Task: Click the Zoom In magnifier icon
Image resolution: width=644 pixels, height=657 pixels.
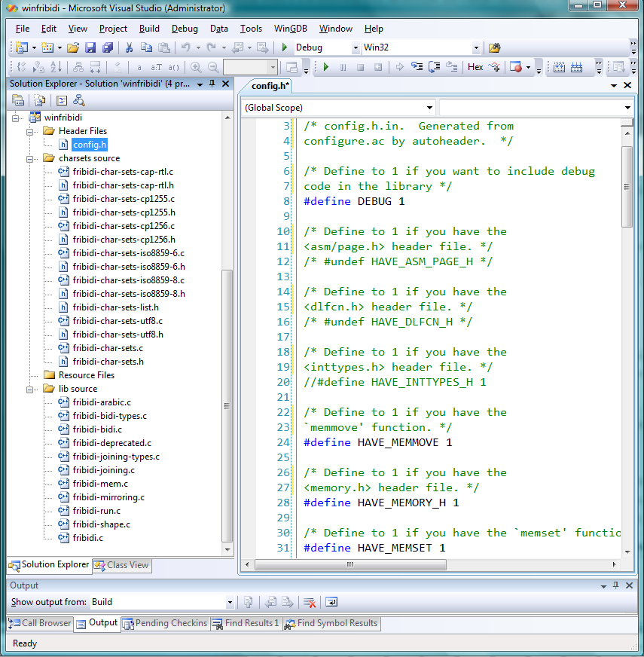Action: click(x=195, y=67)
